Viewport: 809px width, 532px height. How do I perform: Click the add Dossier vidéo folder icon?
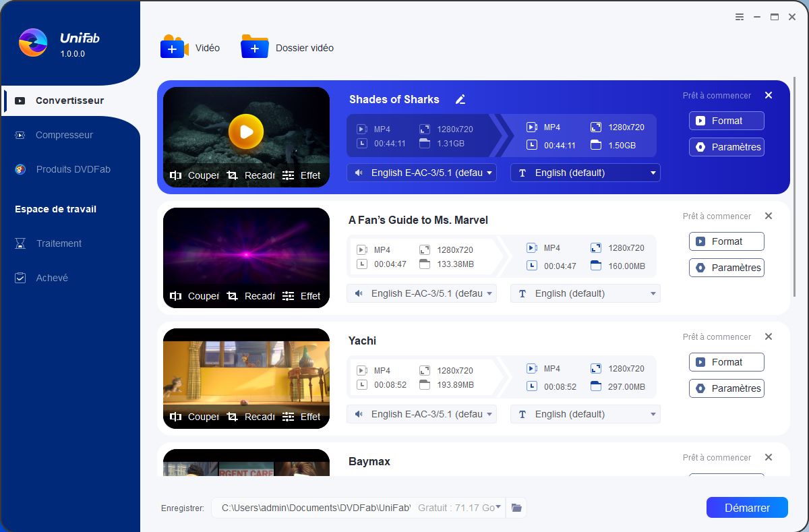pos(254,47)
